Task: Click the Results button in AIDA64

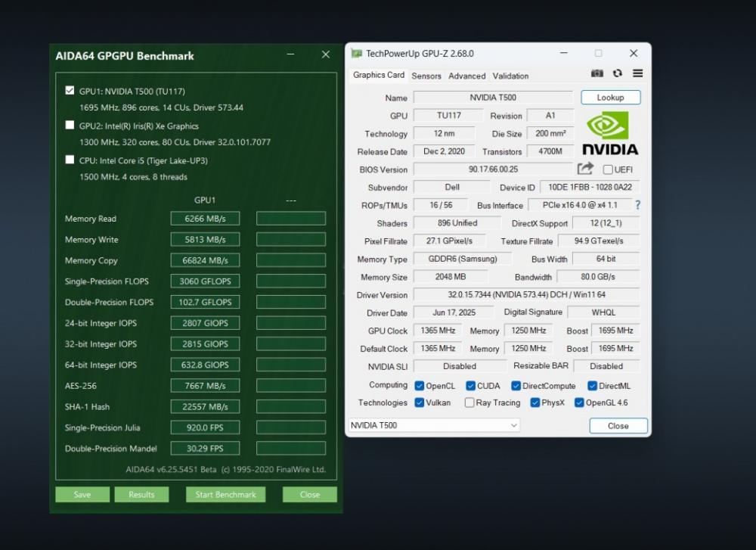Action: click(x=141, y=494)
